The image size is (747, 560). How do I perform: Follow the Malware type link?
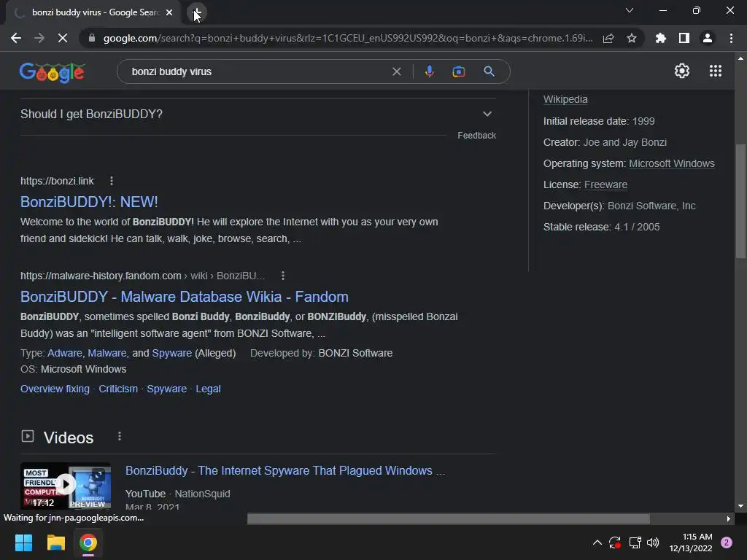click(107, 353)
